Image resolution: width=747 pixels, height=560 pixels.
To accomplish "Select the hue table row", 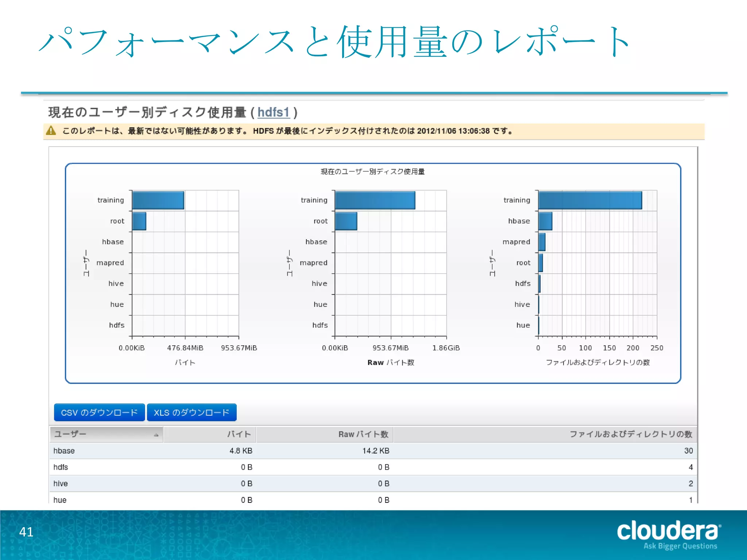I will click(x=373, y=498).
